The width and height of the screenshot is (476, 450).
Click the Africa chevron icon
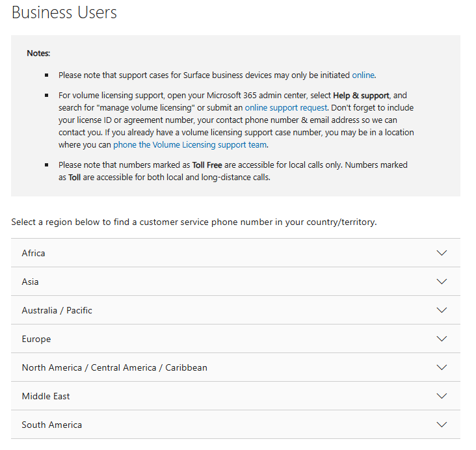coord(442,253)
